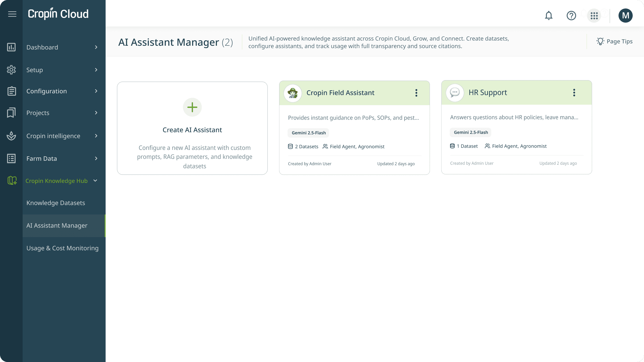Click the HR Support chat bubble avatar
Screen dimensions: 644x362
[x=455, y=92]
